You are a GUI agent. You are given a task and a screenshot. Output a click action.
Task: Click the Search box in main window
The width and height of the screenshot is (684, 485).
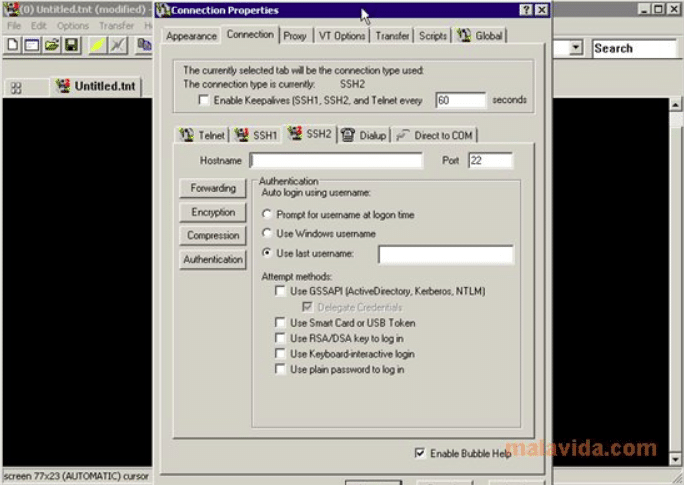pos(634,48)
